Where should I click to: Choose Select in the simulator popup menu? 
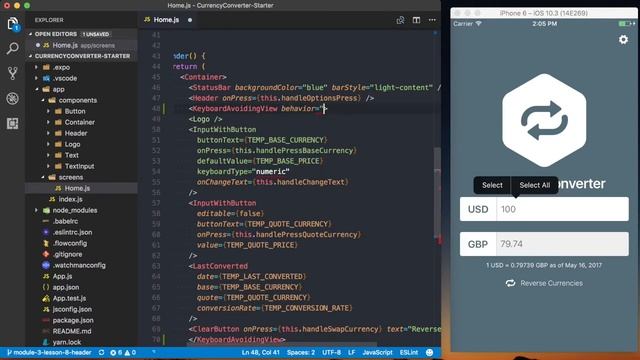[492, 185]
